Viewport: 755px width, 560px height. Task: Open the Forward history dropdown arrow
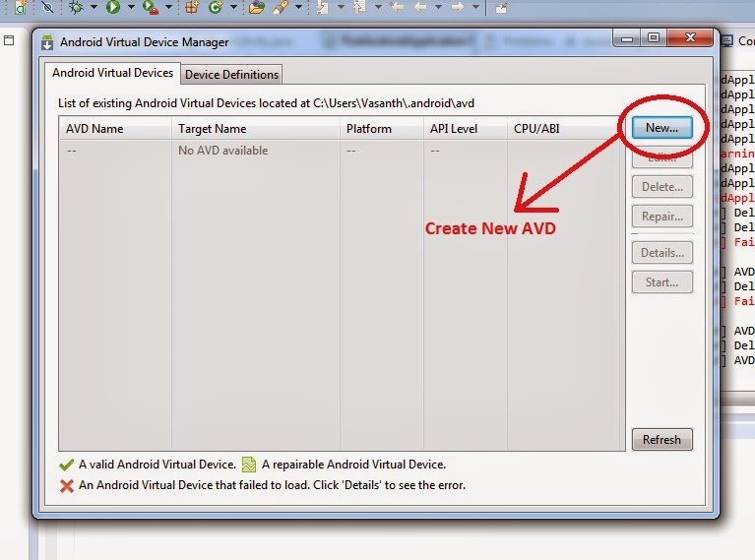(475, 7)
